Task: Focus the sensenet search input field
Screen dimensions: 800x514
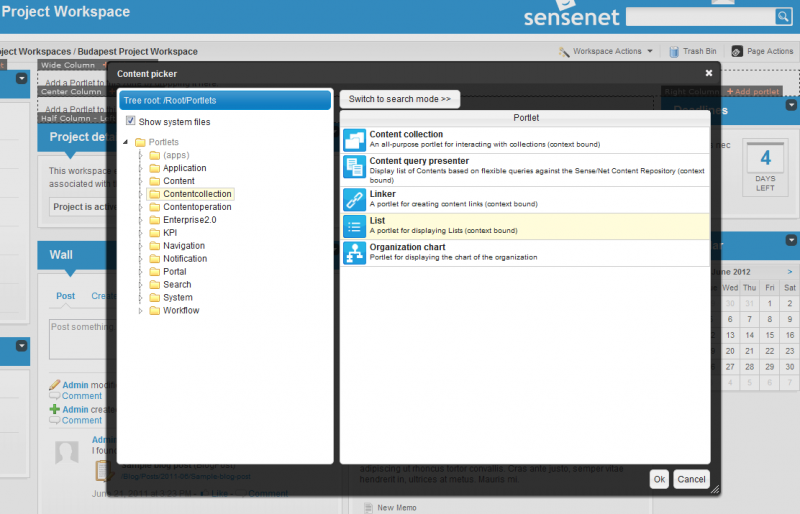Action: click(x=701, y=17)
